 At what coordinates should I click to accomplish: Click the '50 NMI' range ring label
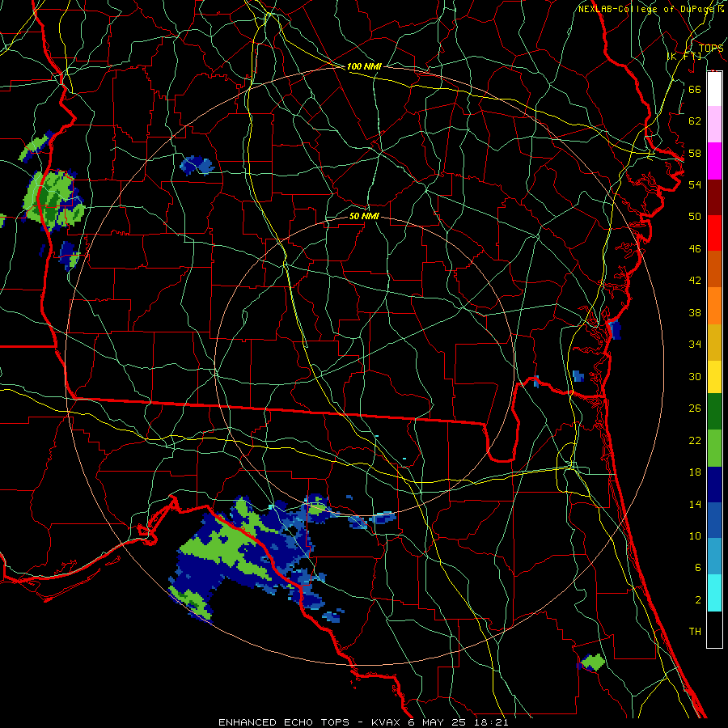coord(364,216)
